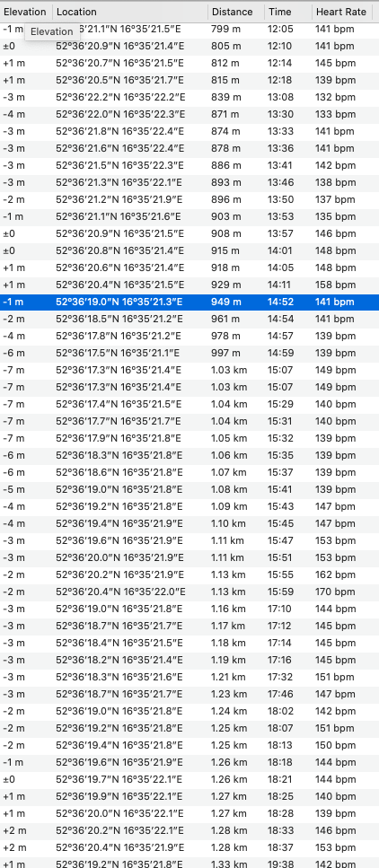379x868 pixels.
Task: Select the row timed 17:46
Action: click(x=189, y=694)
